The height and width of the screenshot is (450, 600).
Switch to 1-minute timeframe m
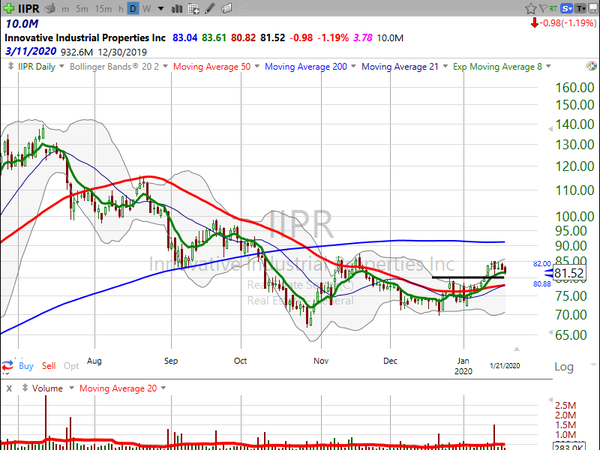pos(65,9)
